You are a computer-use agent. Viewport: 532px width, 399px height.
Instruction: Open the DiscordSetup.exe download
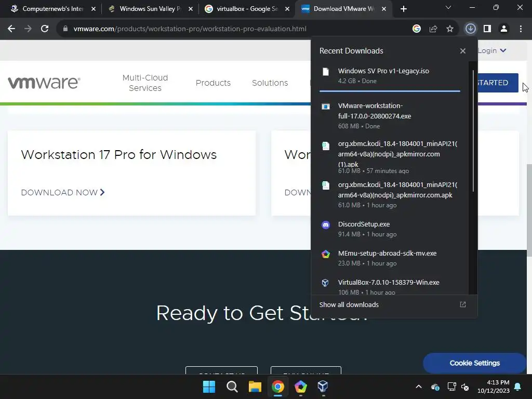point(390,229)
